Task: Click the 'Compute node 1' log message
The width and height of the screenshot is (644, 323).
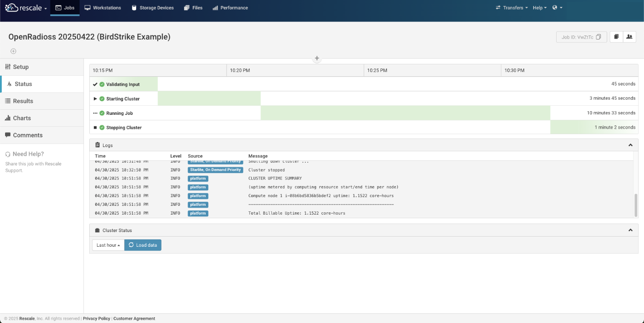Action: 321,196
